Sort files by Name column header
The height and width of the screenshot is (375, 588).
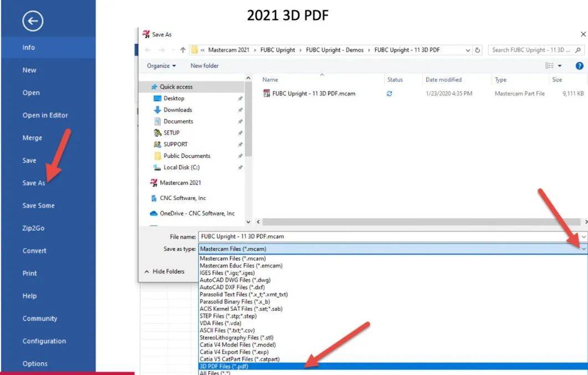(270, 79)
